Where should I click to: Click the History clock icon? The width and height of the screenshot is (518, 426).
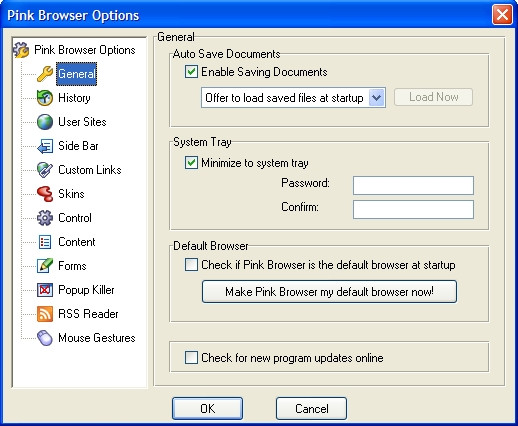pyautogui.click(x=45, y=98)
